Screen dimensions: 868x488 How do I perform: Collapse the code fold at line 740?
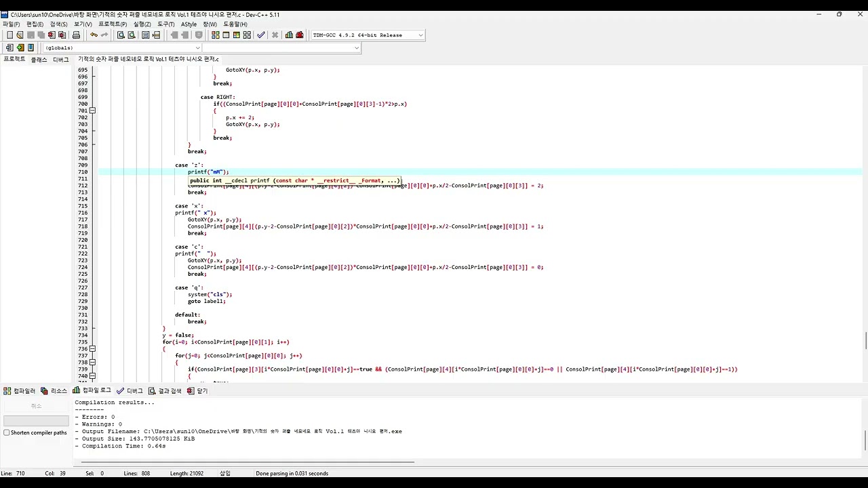coord(93,375)
